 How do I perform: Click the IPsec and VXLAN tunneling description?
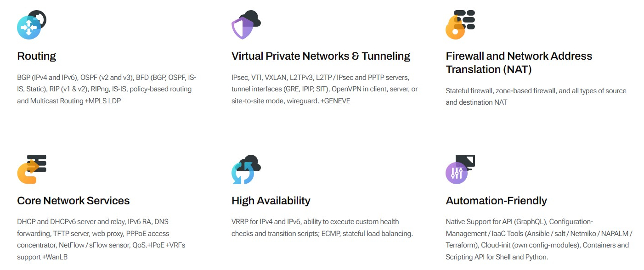[324, 89]
